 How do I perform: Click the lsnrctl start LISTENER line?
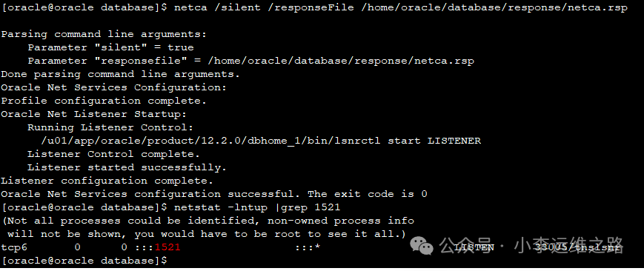[x=261, y=141]
